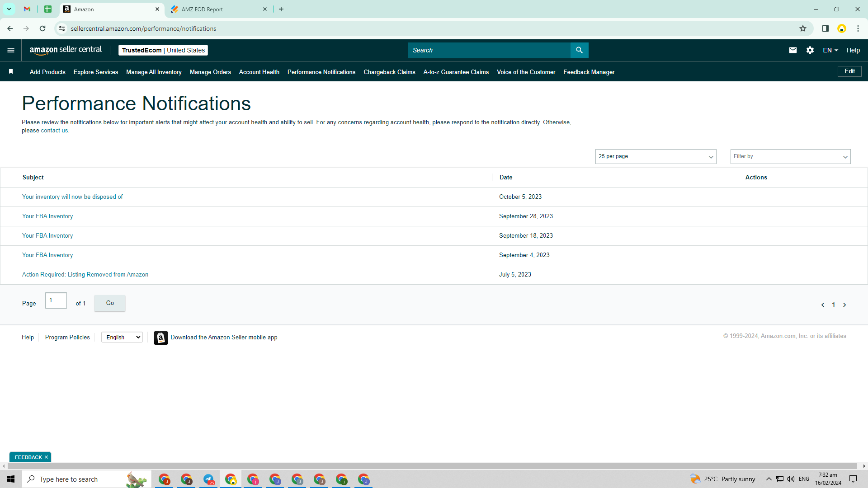The height and width of the screenshot is (488, 868).
Task: Open A-to-z Guarantee Claims
Action: (456, 72)
